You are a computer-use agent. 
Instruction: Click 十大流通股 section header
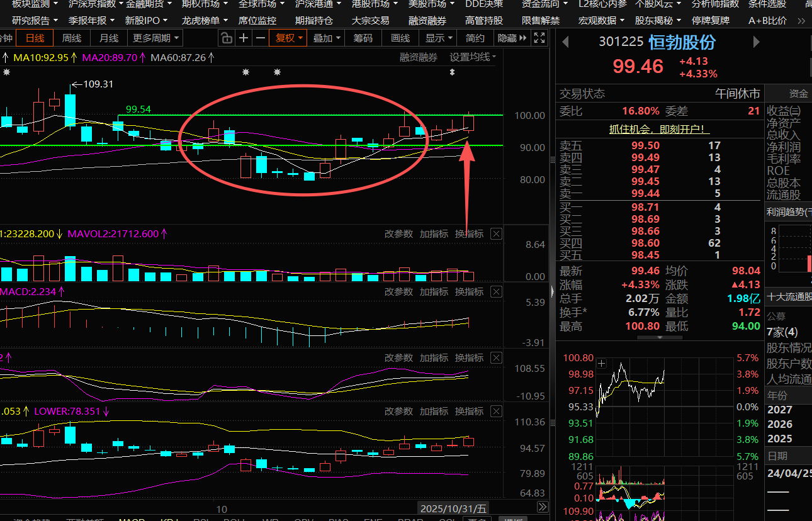pyautogui.click(x=789, y=298)
